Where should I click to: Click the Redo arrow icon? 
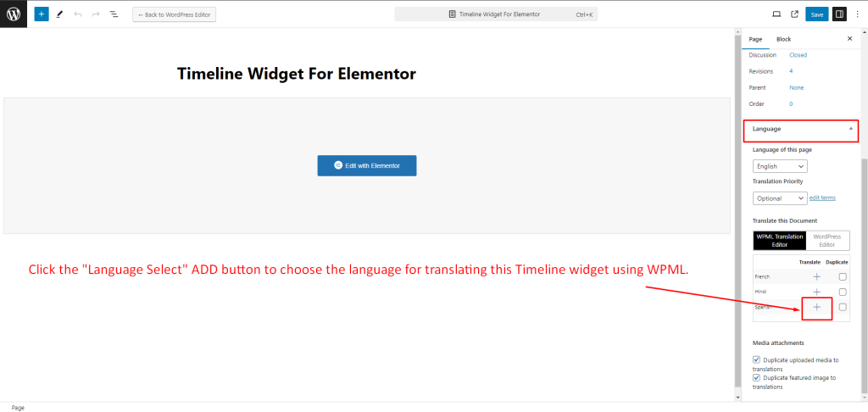pyautogui.click(x=95, y=14)
